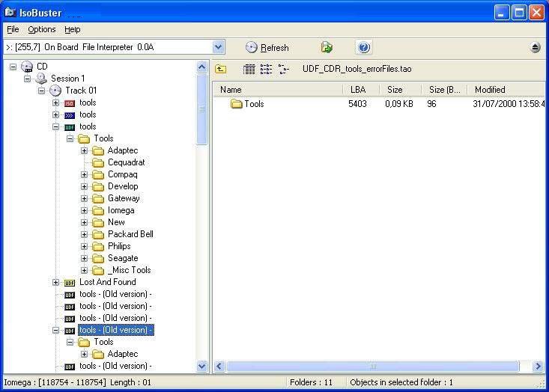The height and width of the screenshot is (392, 549).
Task: Sort by the LBA column header
Action: (x=361, y=90)
